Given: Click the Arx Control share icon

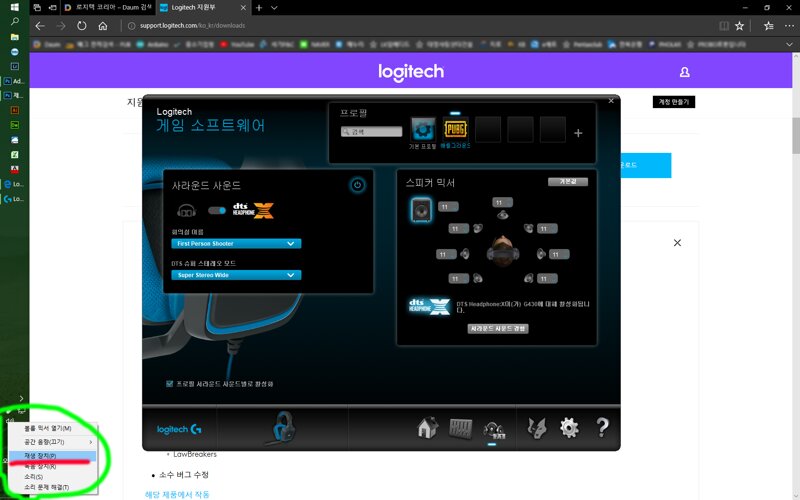Looking at the screenshot, I should click(536, 428).
